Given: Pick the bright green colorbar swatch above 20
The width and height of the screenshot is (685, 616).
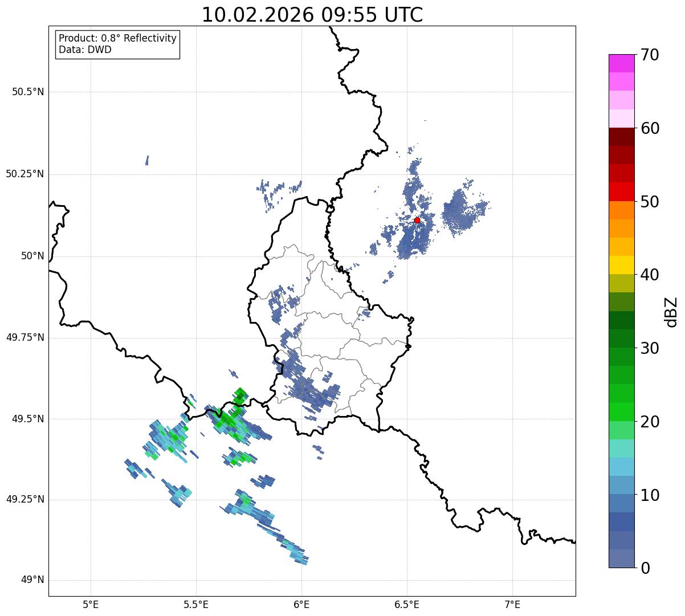Looking at the screenshot, I should 621,411.
